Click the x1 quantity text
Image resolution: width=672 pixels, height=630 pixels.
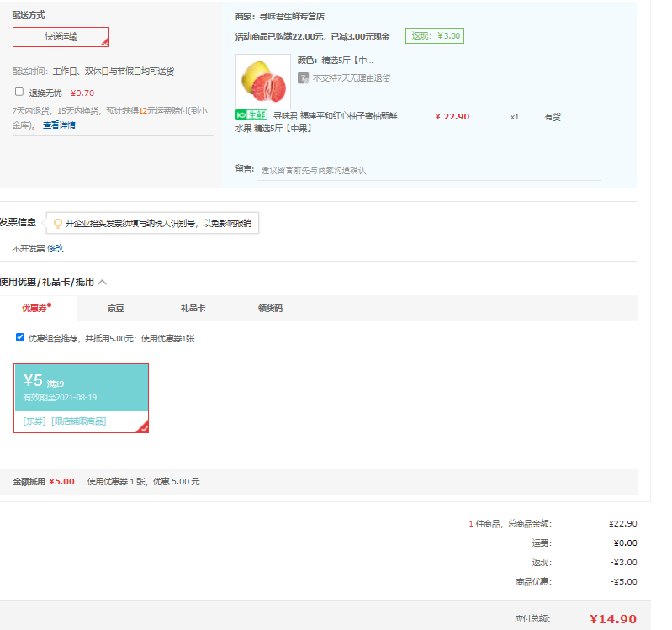514,117
